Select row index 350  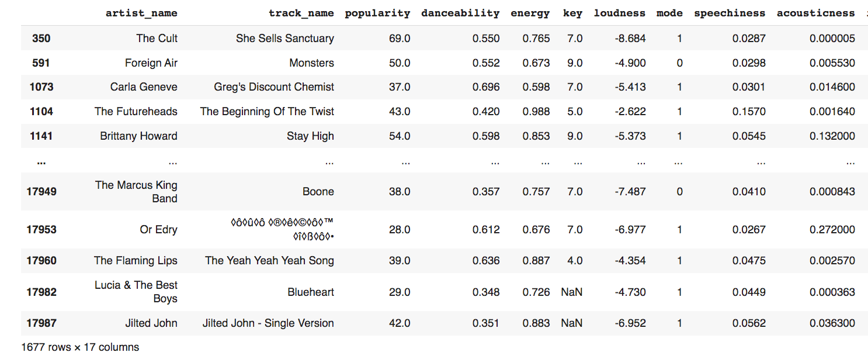pyautogui.click(x=41, y=39)
